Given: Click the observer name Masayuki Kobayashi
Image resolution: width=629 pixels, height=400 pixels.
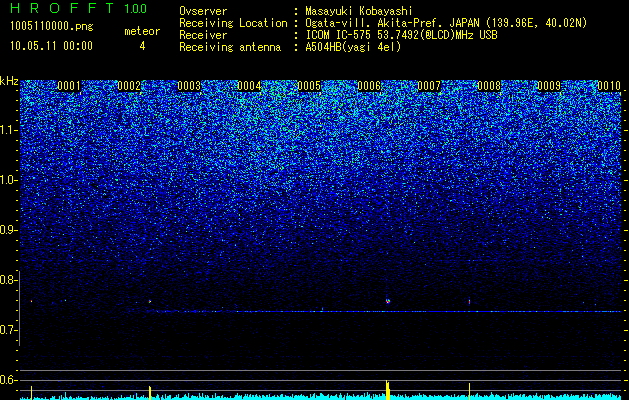Looking at the screenshot, I should point(359,11).
